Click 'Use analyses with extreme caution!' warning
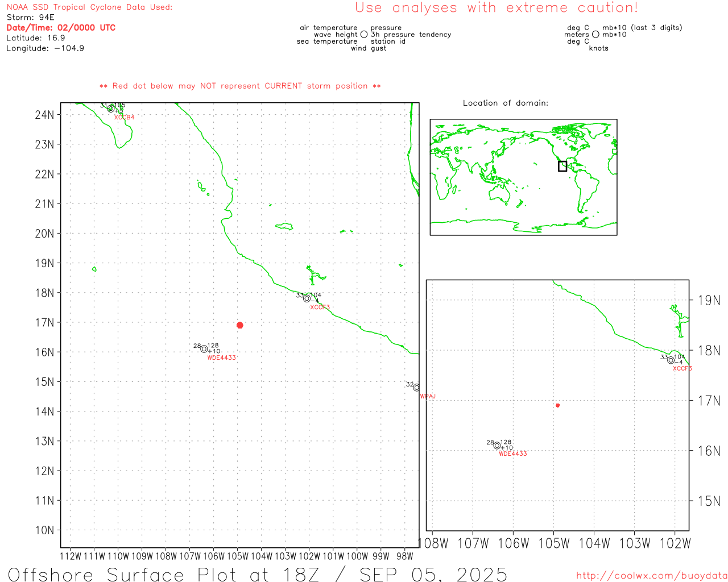The width and height of the screenshot is (728, 582). tap(497, 8)
